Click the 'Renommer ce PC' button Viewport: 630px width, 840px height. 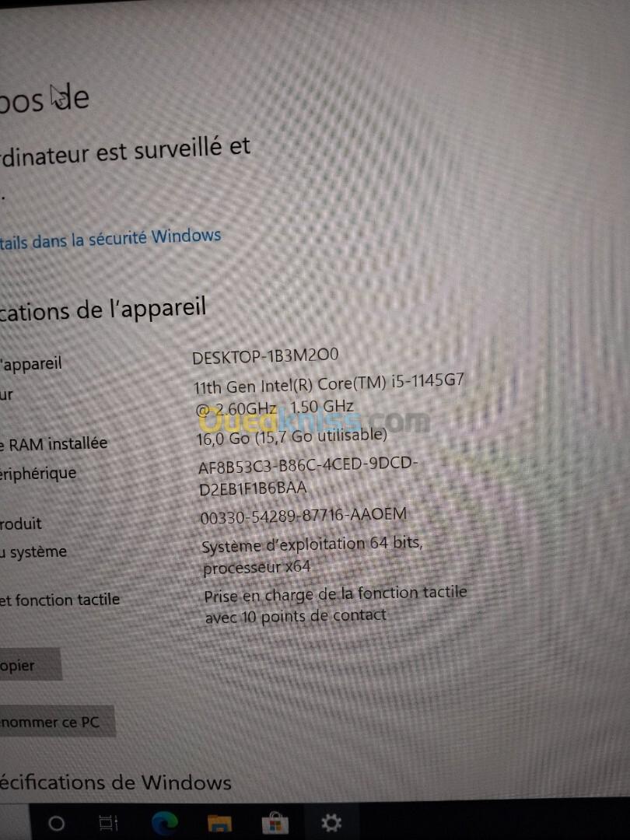coord(57,722)
